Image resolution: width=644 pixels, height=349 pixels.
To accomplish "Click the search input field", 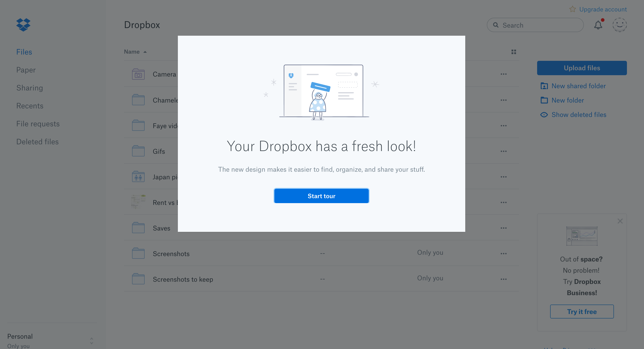I will point(535,25).
